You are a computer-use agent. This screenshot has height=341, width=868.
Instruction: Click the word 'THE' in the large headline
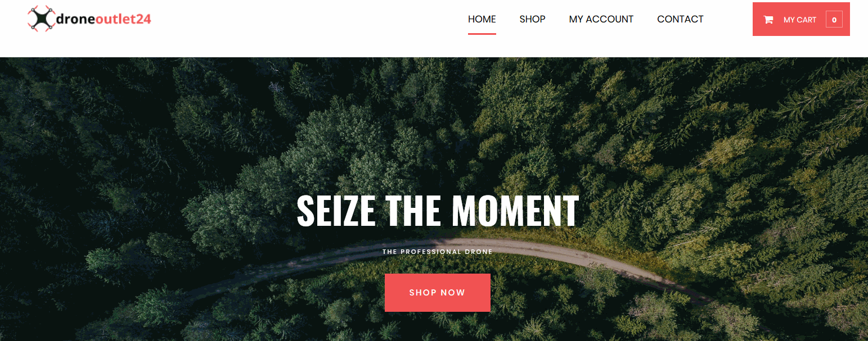pos(413,211)
